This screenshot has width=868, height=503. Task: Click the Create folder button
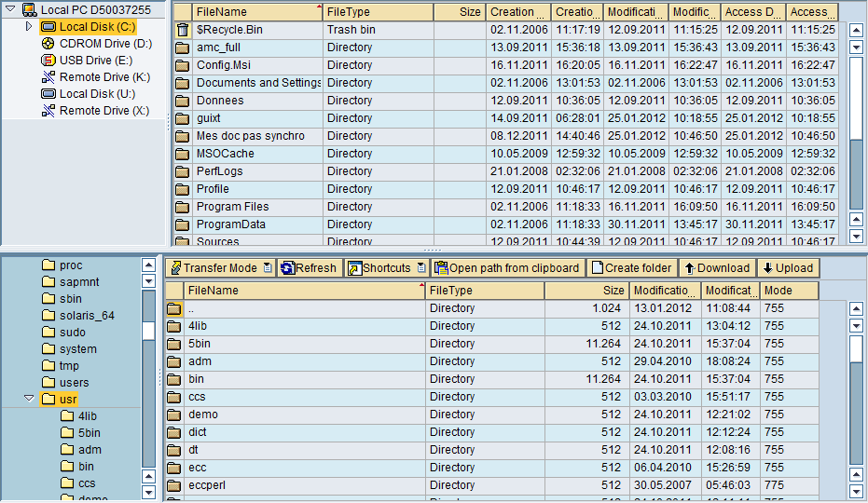click(x=632, y=268)
